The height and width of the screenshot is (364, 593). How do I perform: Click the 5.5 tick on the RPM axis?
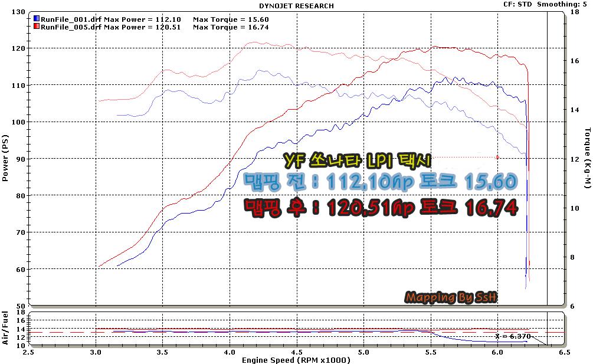click(431, 352)
